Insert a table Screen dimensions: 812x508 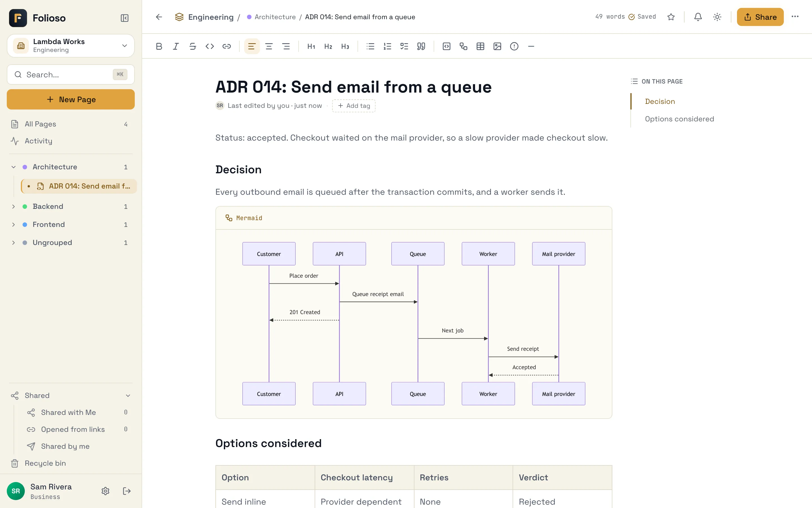point(480,46)
